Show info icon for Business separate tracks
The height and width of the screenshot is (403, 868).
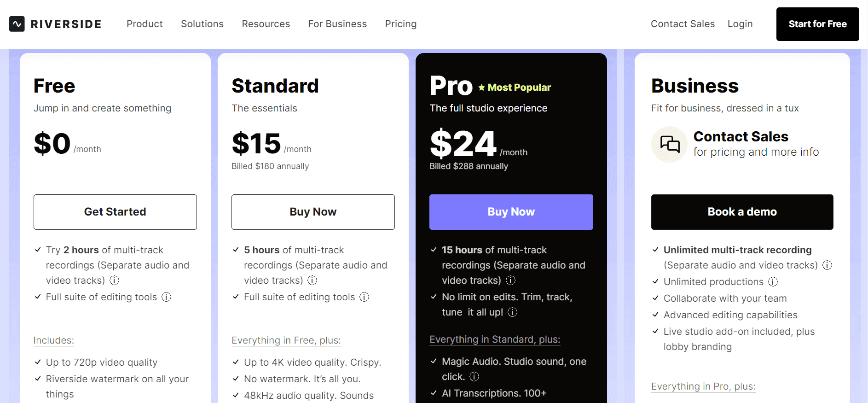(827, 265)
